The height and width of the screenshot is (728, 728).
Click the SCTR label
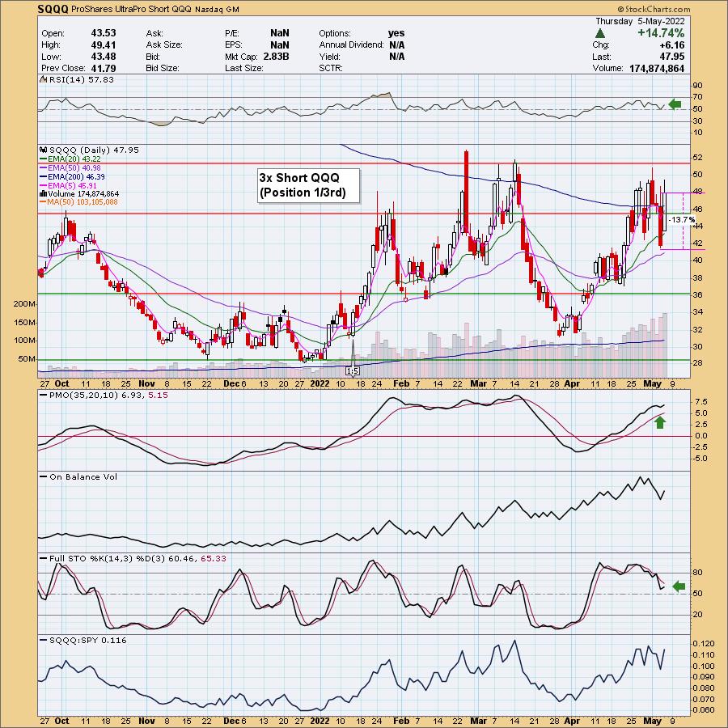331,68
